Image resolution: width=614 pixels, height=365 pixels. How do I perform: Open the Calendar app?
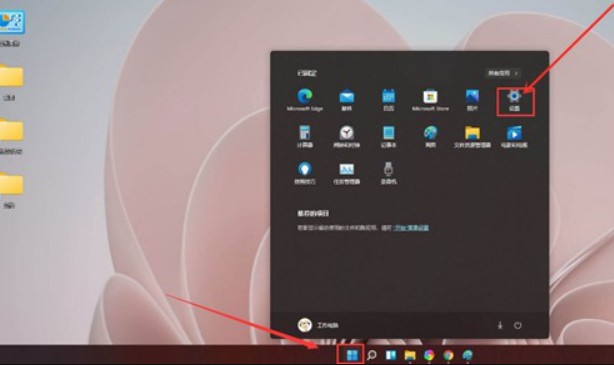pos(388,100)
